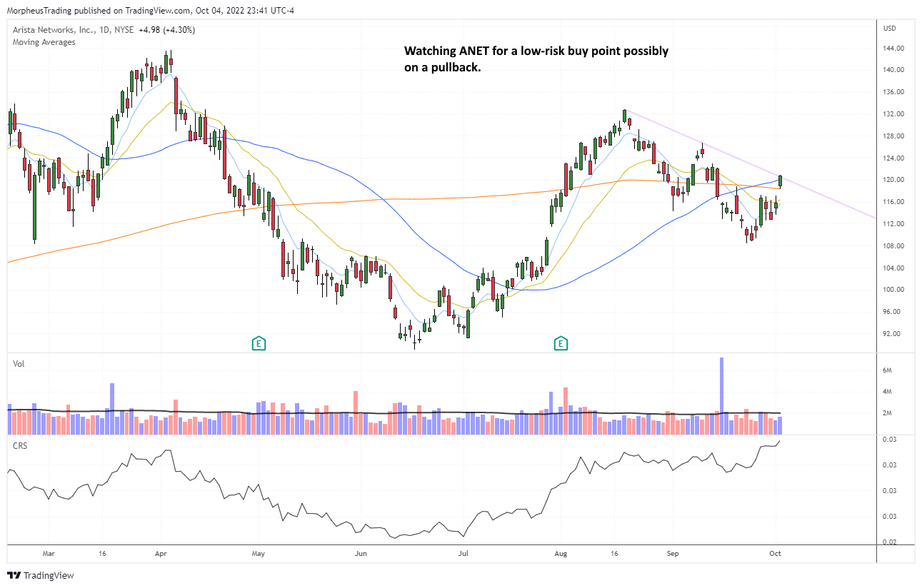Click the 140.00 price axis label

[893, 70]
